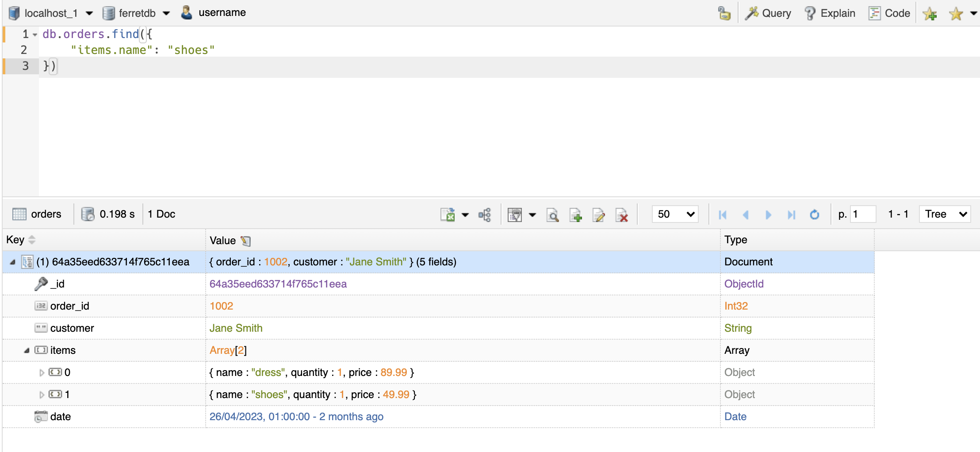Sort results by the Key column
Image resolution: width=980 pixels, height=452 pixels.
pos(32,240)
